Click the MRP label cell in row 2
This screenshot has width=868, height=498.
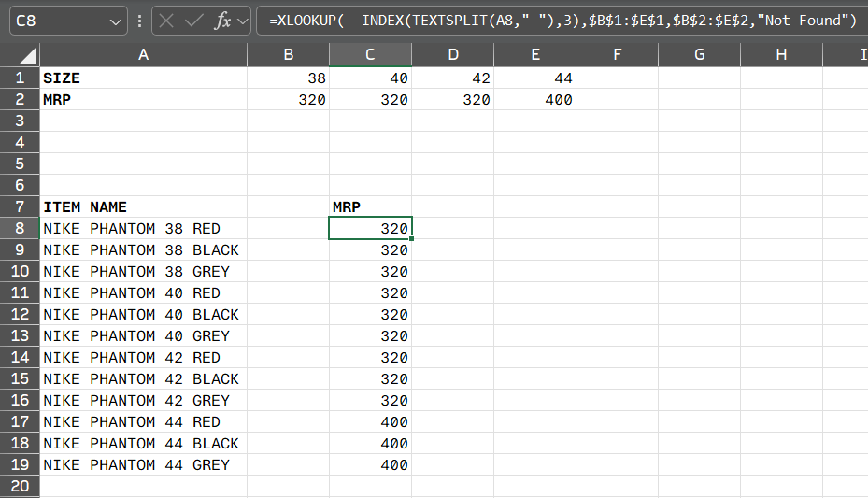pyautogui.click(x=143, y=100)
